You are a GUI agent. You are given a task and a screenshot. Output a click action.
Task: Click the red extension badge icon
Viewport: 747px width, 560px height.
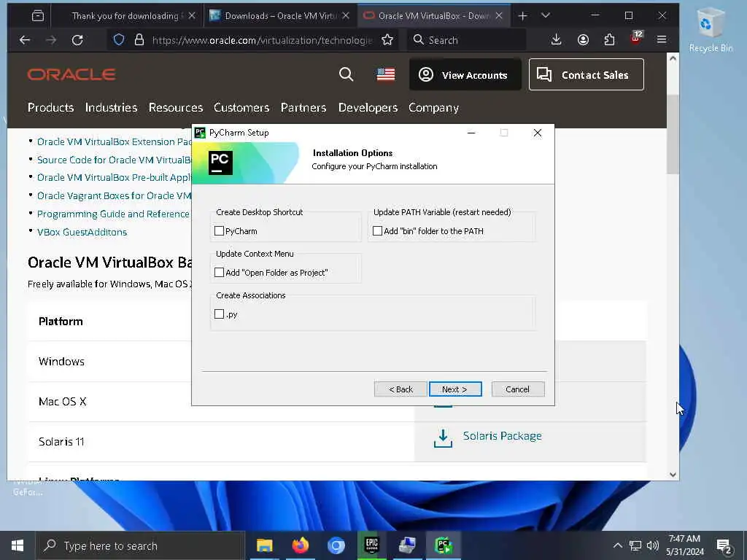[x=636, y=38]
